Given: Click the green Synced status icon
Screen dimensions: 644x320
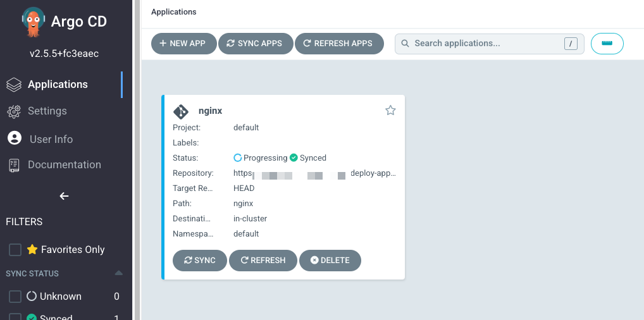Looking at the screenshot, I should (x=294, y=157).
